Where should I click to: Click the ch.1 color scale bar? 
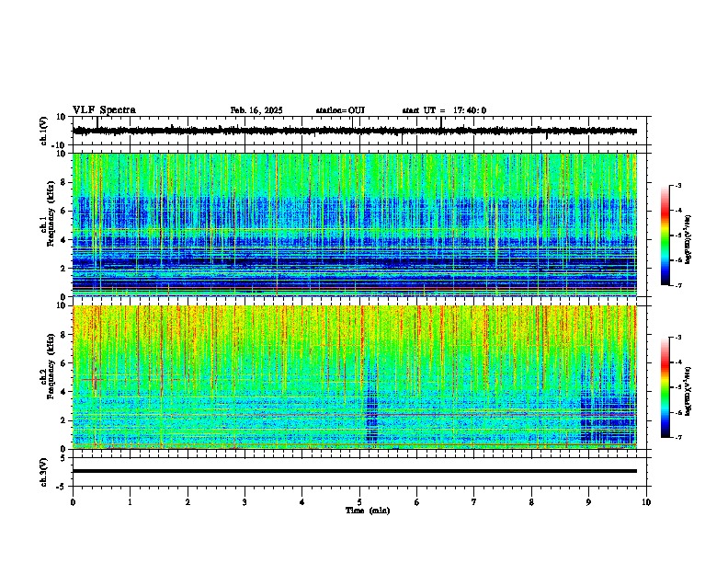click(x=665, y=235)
